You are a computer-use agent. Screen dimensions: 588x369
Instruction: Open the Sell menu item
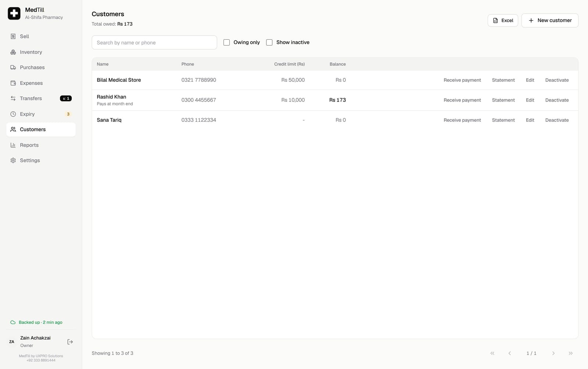coord(41,36)
